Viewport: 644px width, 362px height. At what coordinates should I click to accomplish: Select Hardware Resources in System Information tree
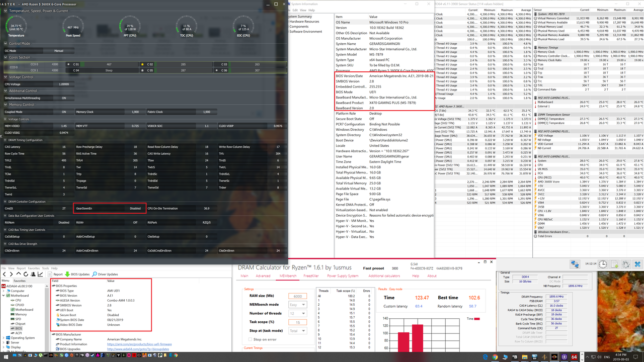coord(304,22)
